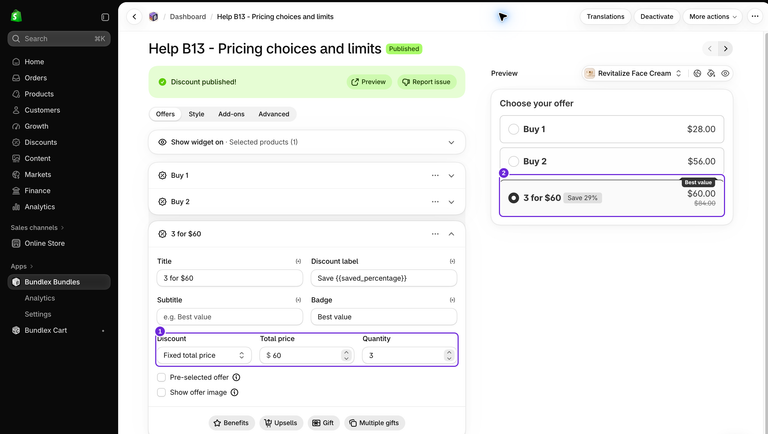Click the top-right three-dot menu

[x=755, y=17]
